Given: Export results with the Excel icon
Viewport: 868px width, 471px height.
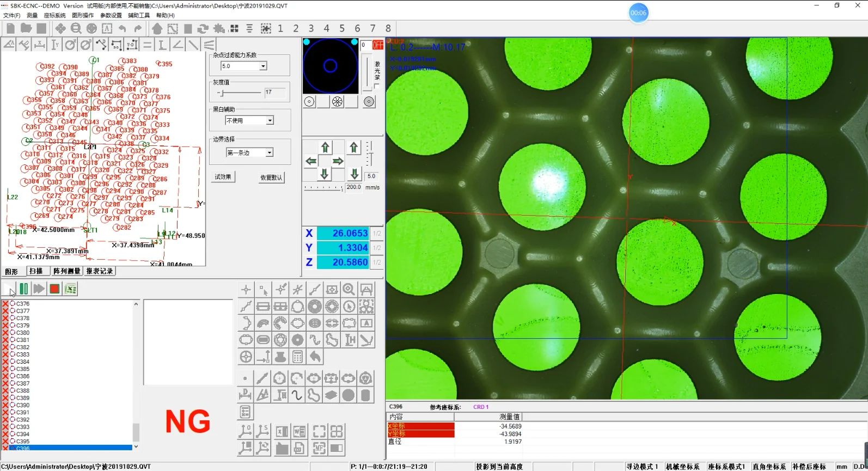Looking at the screenshot, I should tap(71, 289).
